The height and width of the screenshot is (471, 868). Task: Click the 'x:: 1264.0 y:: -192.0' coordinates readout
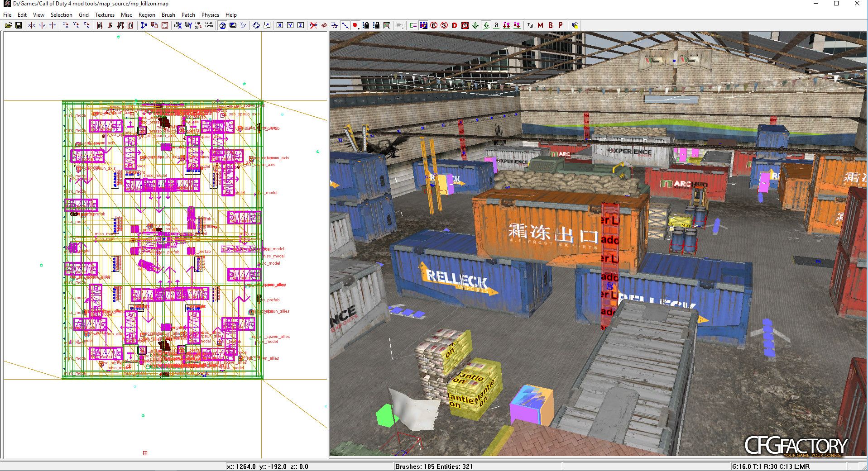pos(256,466)
